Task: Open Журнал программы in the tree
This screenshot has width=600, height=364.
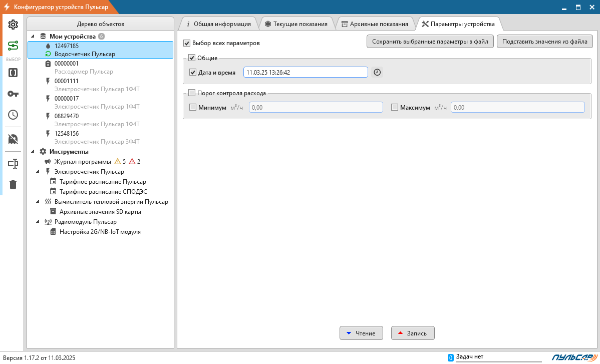Action: click(83, 162)
